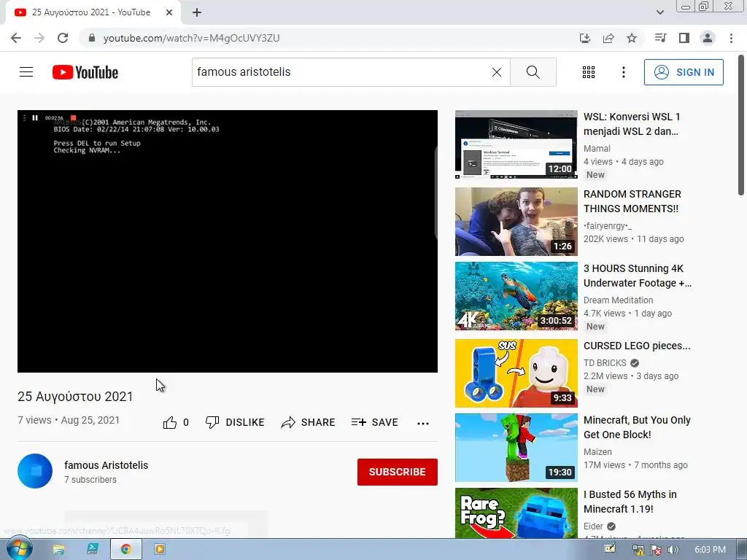Click the Maizen channel name
This screenshot has height=560, width=747.
point(597,452)
